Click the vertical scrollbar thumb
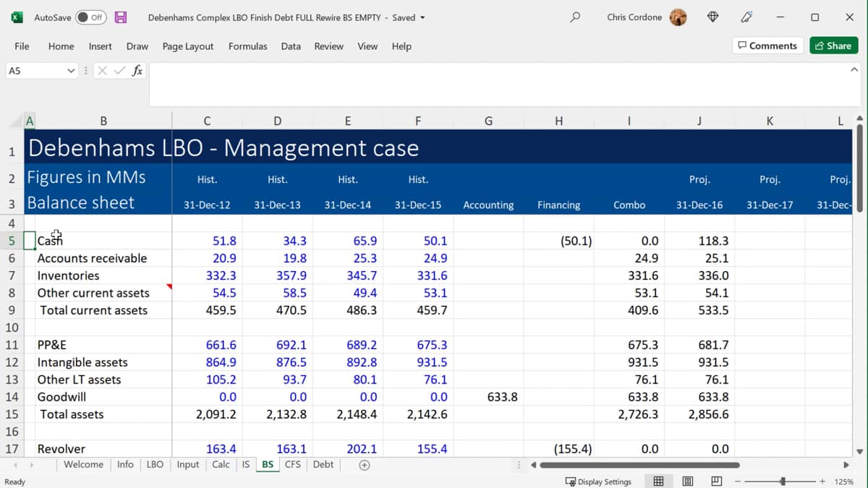This screenshot has height=488, width=868. [x=860, y=168]
